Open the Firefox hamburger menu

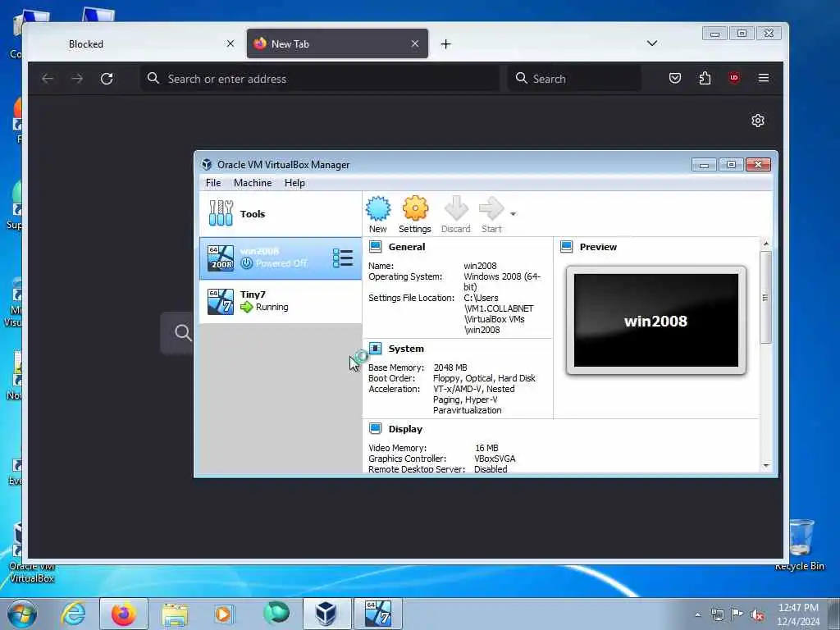click(x=764, y=78)
